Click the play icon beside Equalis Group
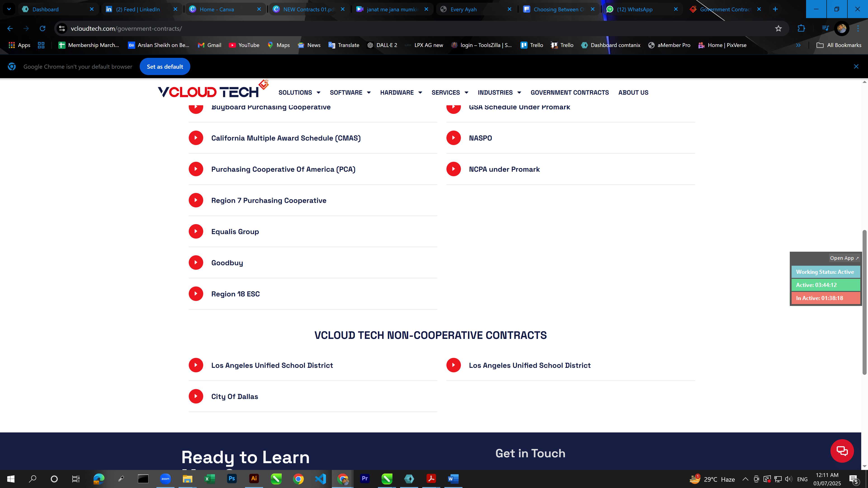Viewport: 868px width, 488px height. tap(196, 231)
